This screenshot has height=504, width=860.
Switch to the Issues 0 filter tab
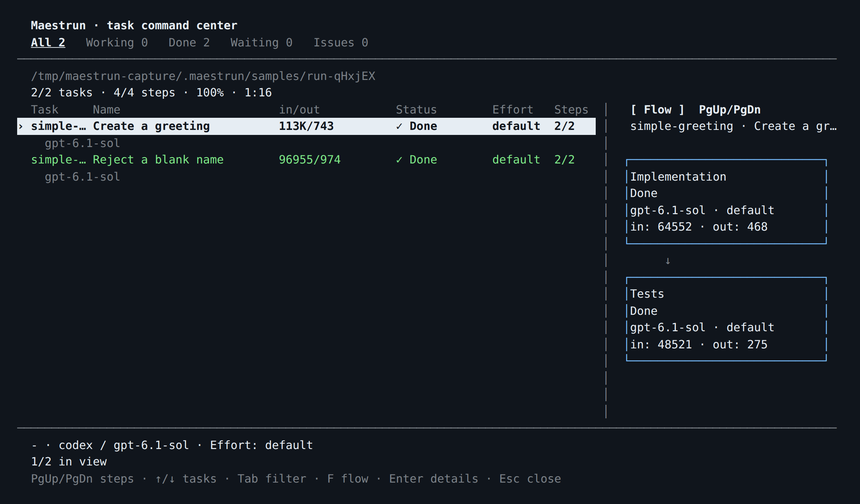tap(341, 42)
